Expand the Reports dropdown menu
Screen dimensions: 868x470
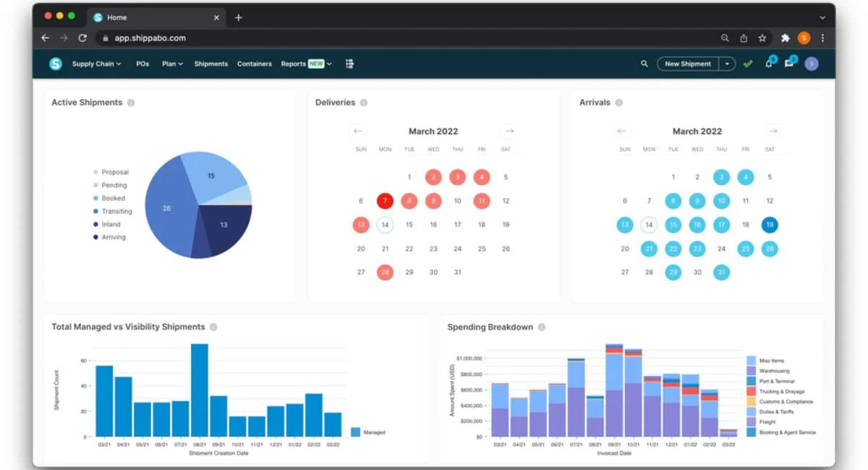tap(307, 64)
